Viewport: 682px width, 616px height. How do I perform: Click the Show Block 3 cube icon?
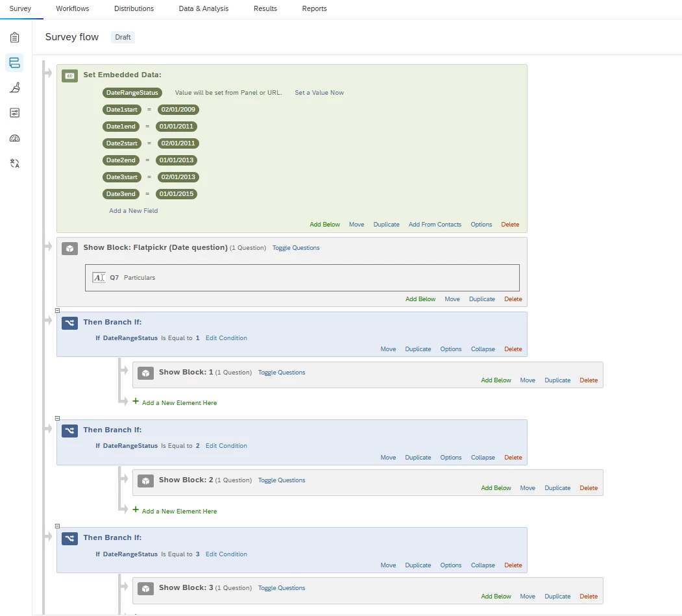pyautogui.click(x=145, y=589)
